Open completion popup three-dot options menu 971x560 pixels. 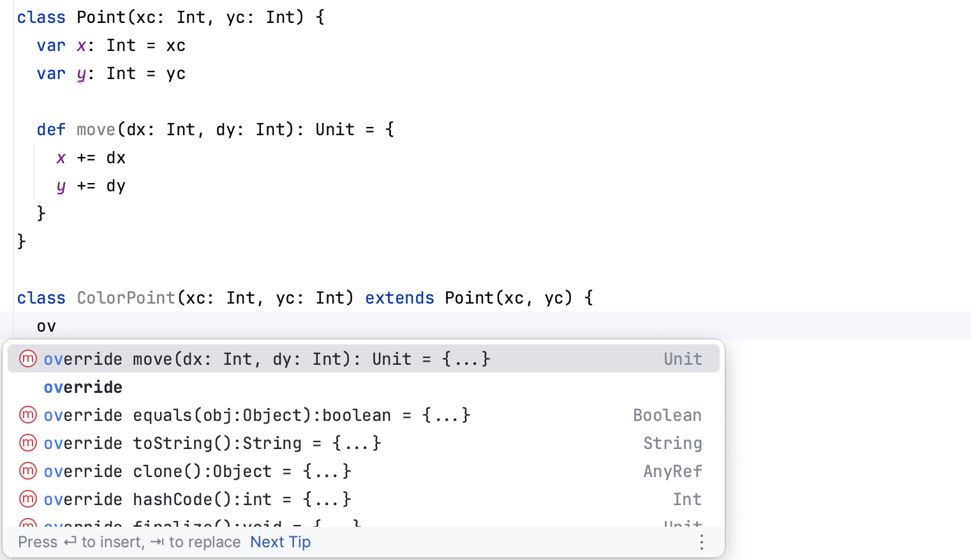pos(701,542)
